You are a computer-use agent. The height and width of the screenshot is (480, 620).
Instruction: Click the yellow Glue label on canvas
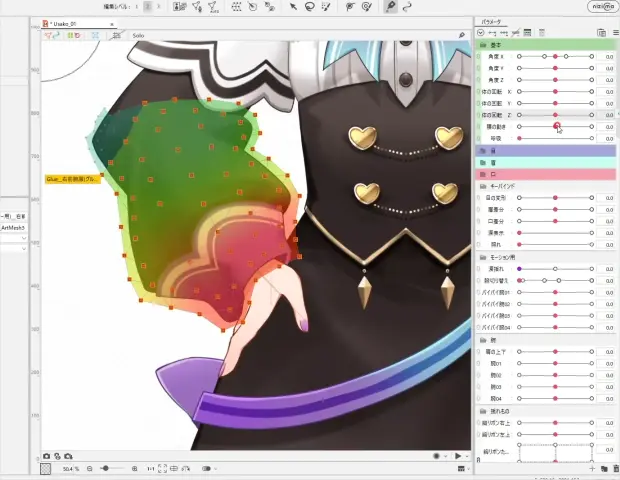pos(73,179)
